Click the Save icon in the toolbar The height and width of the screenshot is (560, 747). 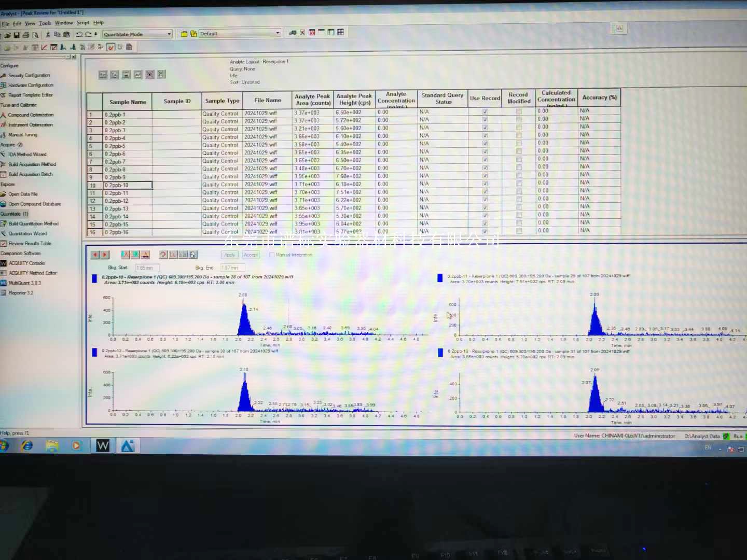pos(17,35)
